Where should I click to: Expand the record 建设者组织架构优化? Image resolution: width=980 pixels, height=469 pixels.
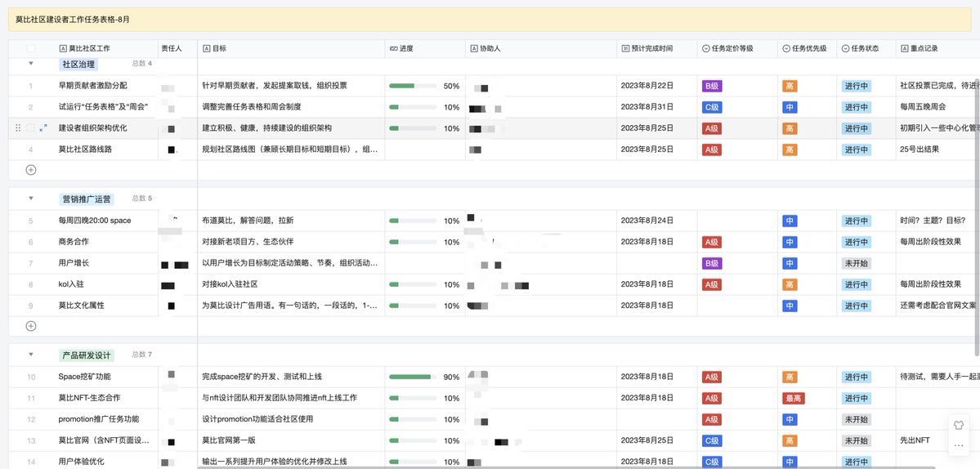pos(43,128)
